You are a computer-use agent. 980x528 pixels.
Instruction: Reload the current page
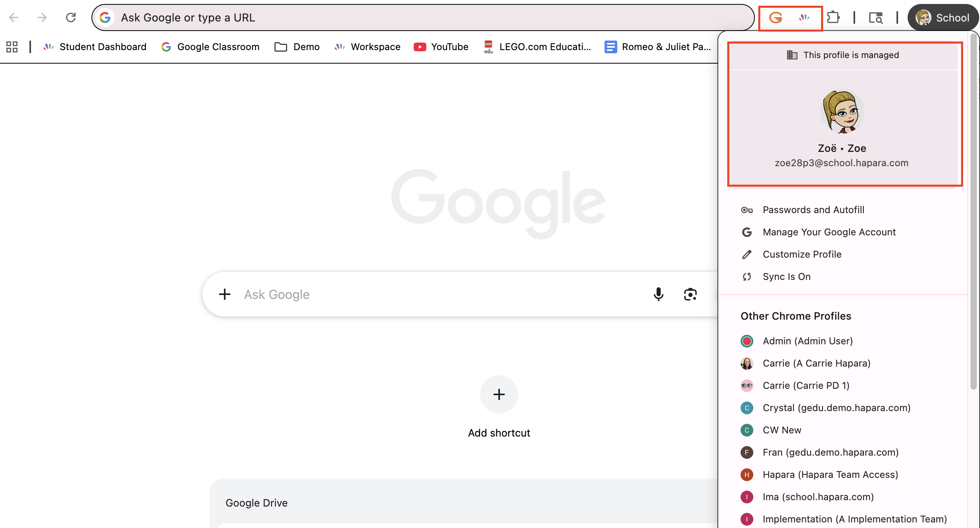[71, 17]
